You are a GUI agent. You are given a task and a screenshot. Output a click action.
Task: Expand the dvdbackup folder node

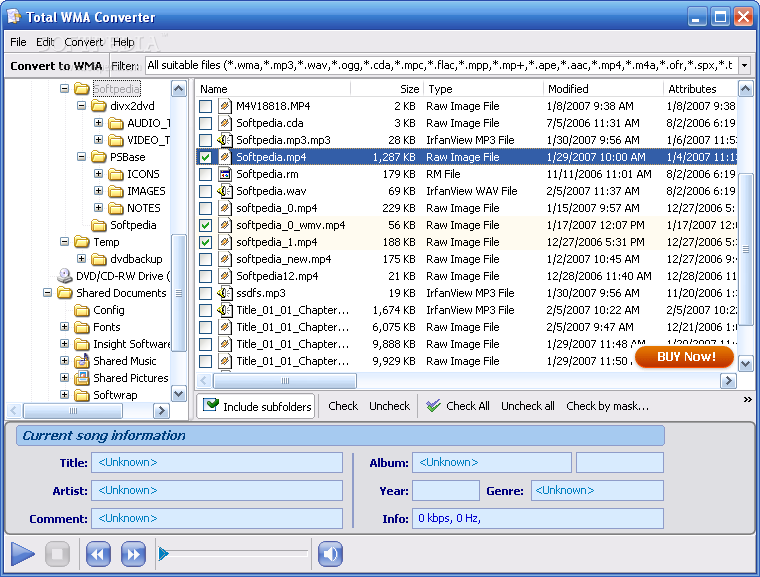pyautogui.click(x=81, y=258)
